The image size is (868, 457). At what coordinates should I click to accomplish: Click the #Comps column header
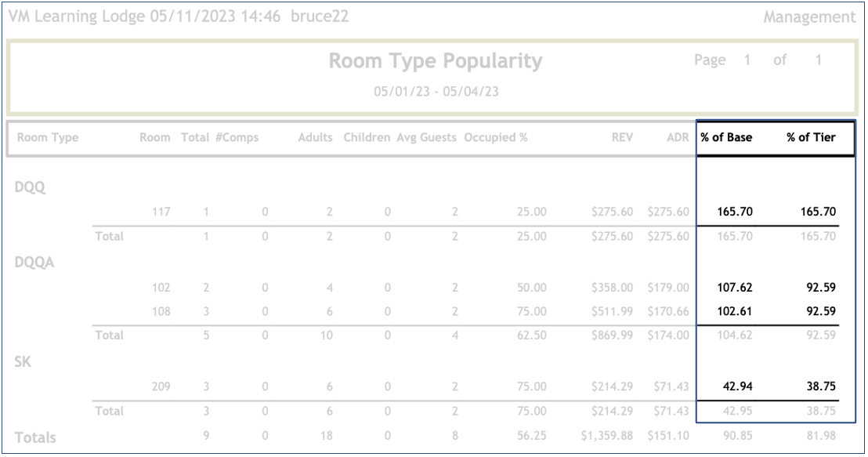pyautogui.click(x=237, y=137)
